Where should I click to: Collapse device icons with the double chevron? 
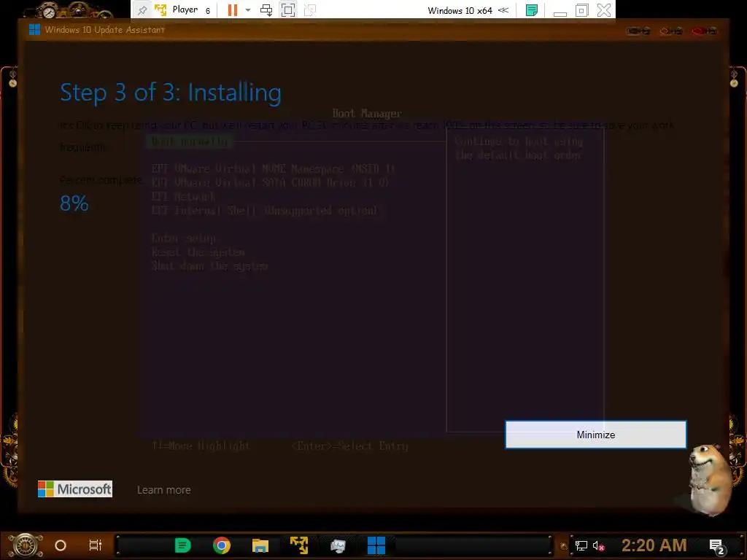tap(503, 10)
